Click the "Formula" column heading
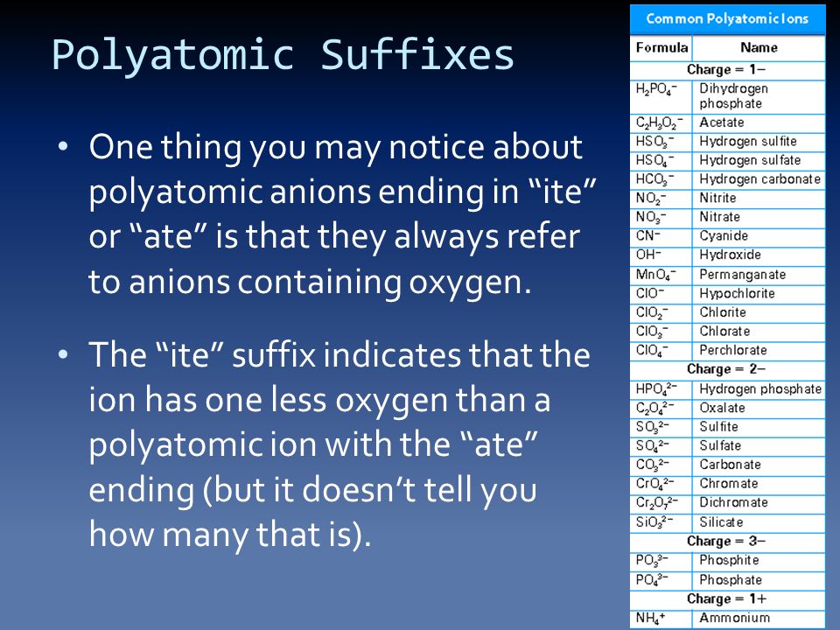Screen dimensions: 840x630 coord(661,48)
